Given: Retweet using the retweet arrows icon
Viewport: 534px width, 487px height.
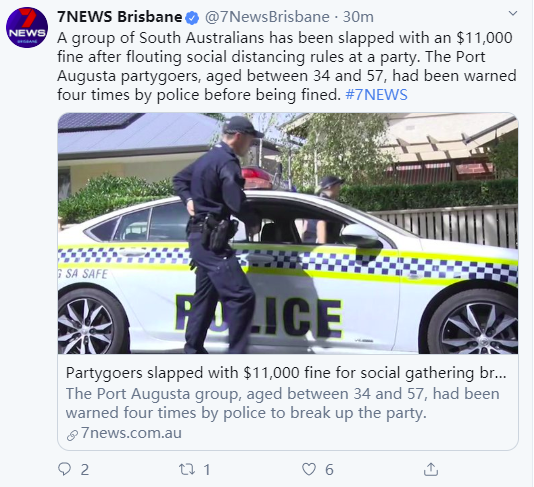Looking at the screenshot, I should point(187,469).
